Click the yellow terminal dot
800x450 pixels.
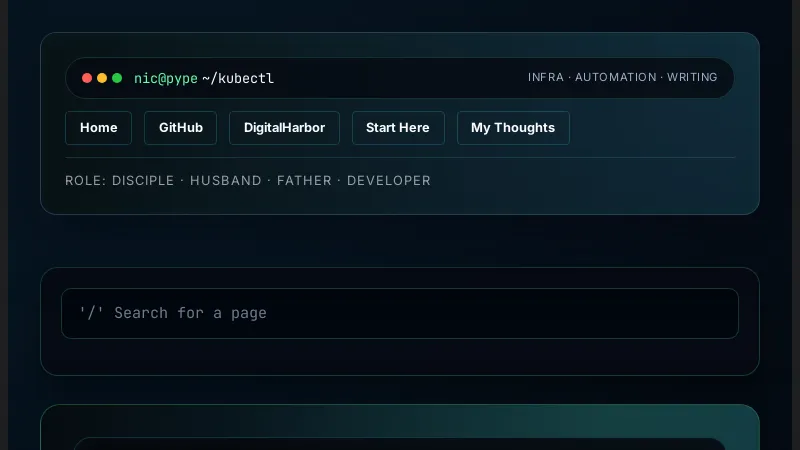pos(102,78)
